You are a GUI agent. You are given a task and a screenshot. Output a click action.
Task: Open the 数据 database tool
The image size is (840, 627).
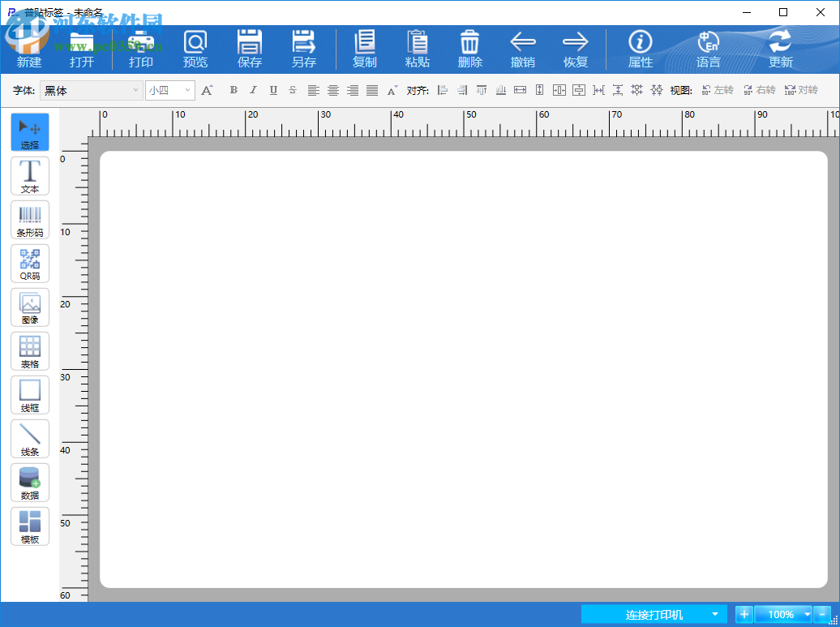pyautogui.click(x=30, y=483)
